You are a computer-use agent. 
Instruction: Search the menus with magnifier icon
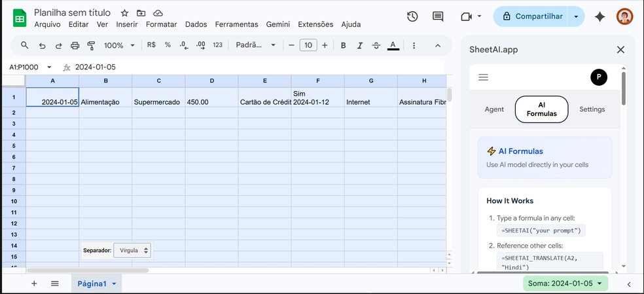tap(25, 45)
